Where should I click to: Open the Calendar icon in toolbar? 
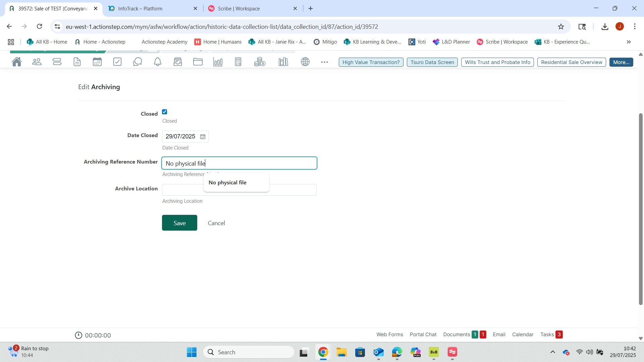[97, 62]
